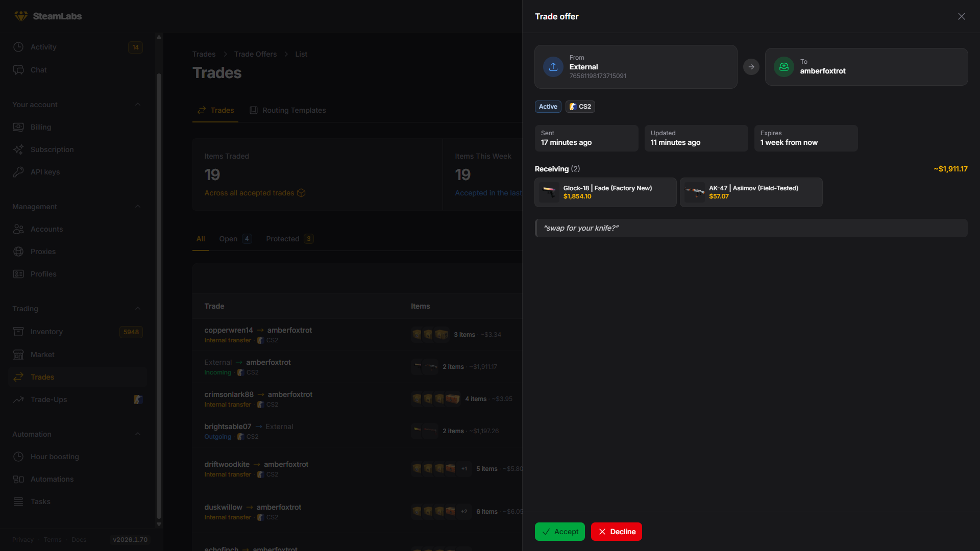Open duskwillow to amberfoxtrot trade row
Image resolution: width=980 pixels, height=551 pixels.
click(x=357, y=512)
